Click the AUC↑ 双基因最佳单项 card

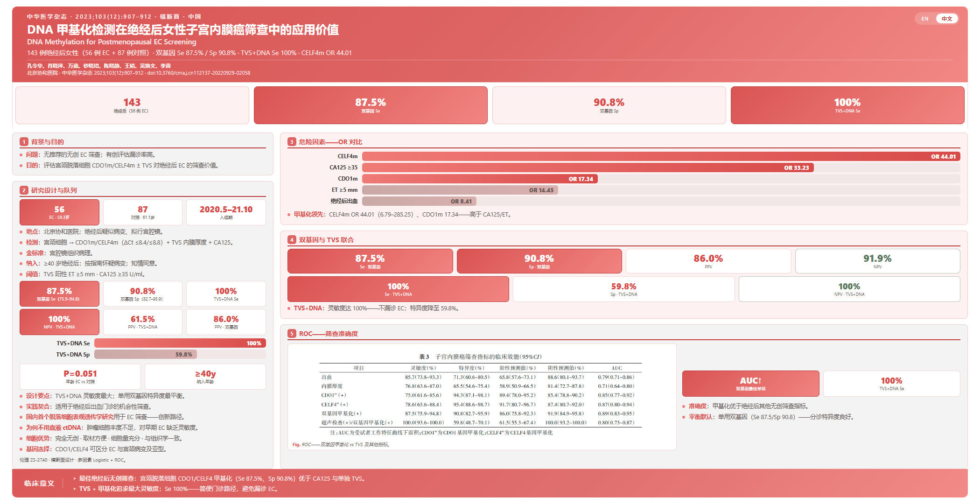750,384
